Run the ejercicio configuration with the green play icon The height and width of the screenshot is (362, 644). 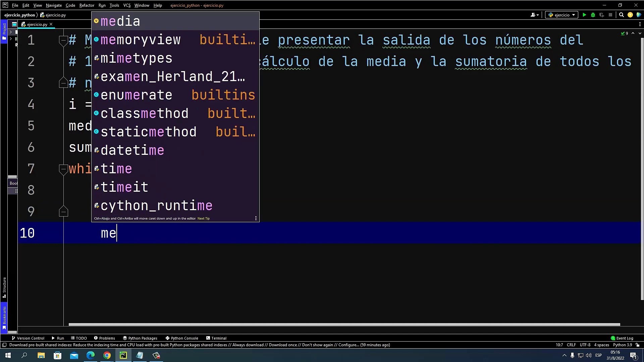pyautogui.click(x=584, y=15)
